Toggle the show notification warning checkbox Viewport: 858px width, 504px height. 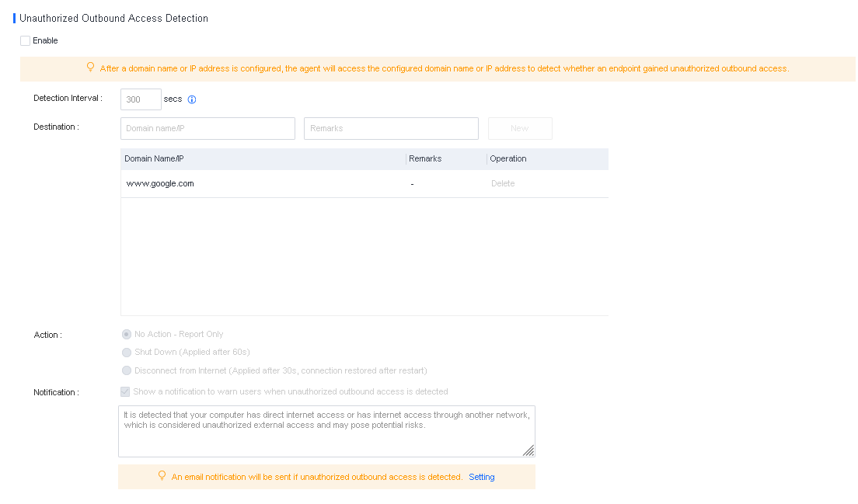[x=125, y=392]
